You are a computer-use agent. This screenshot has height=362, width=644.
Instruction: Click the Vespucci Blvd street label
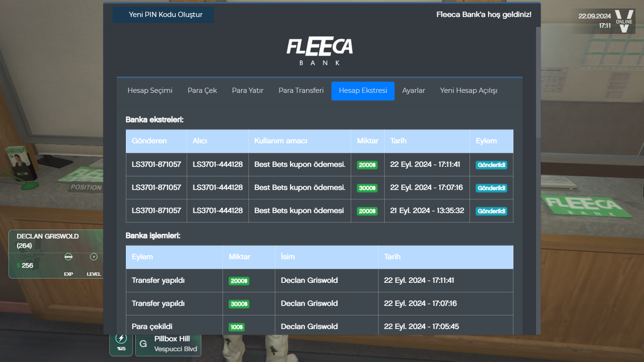[176, 350]
